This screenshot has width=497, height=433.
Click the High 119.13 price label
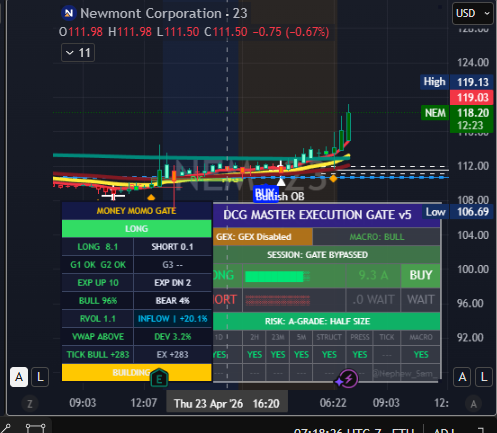pyautogui.click(x=456, y=82)
